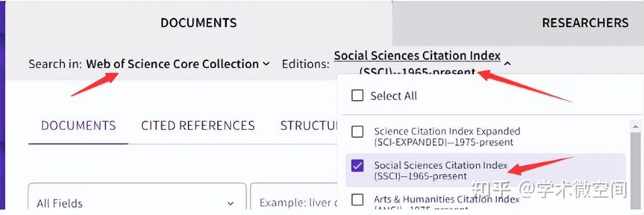Click the chevron beside Web of Science Core Collection
This screenshot has width=644, height=215.
(x=266, y=64)
